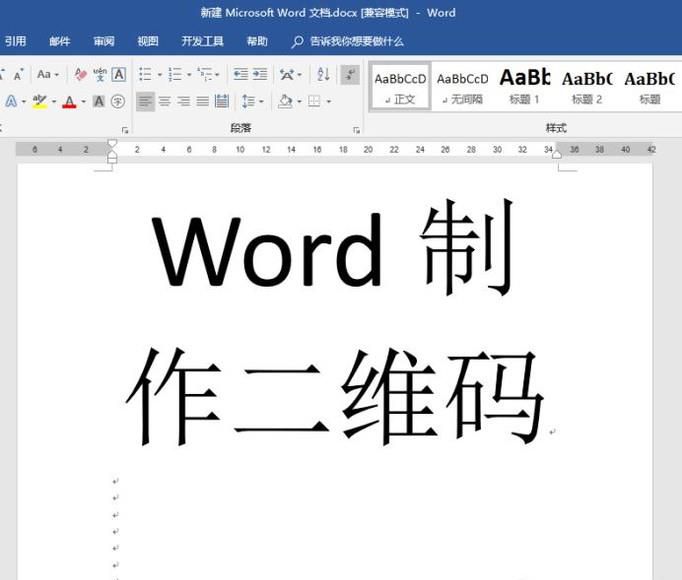682x580 pixels.
Task: Expand line spacing dropdown arrow
Action: 261,102
